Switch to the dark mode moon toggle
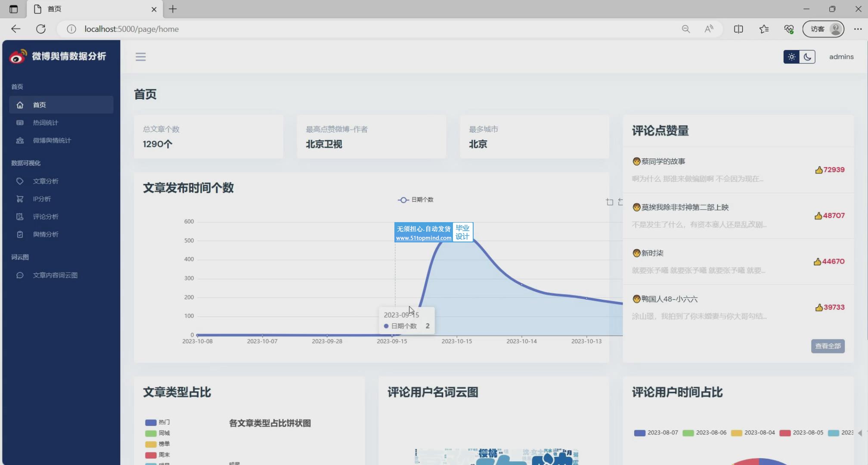The height and width of the screenshot is (465, 868). (807, 57)
